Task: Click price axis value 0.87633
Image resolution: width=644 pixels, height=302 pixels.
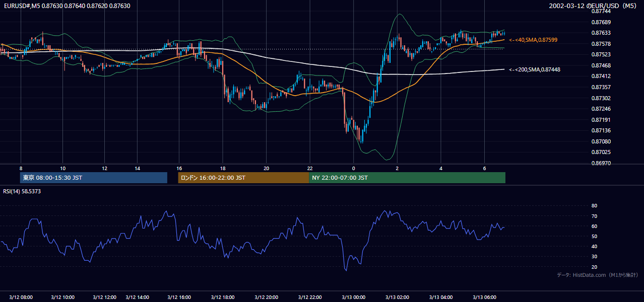Action: [601, 33]
